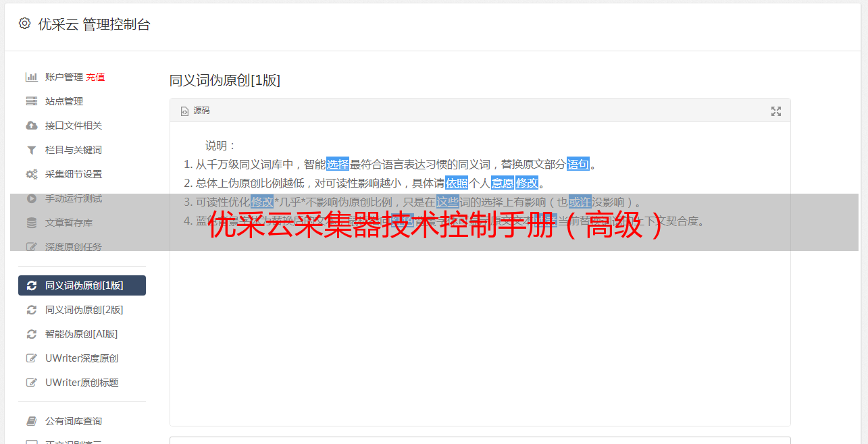The image size is (868, 444).
Task: Click the refresh icon for 同义词伪原创[2版]
Action: (31, 310)
